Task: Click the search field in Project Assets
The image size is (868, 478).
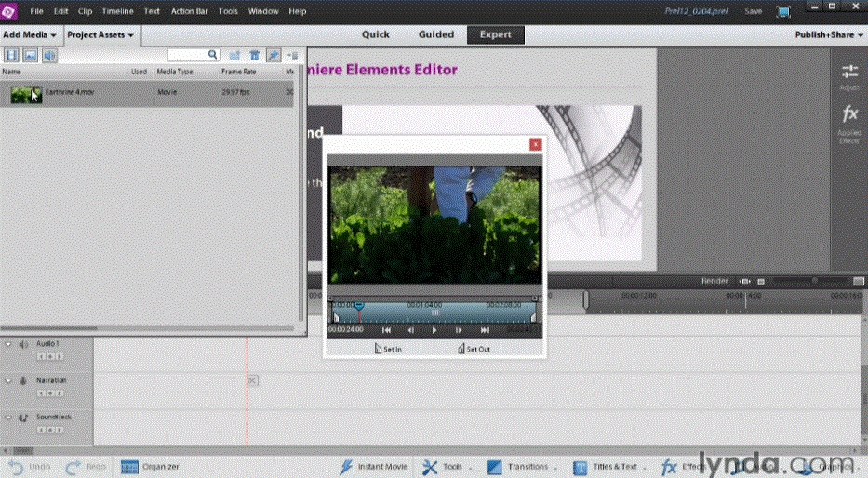Action: pos(194,55)
